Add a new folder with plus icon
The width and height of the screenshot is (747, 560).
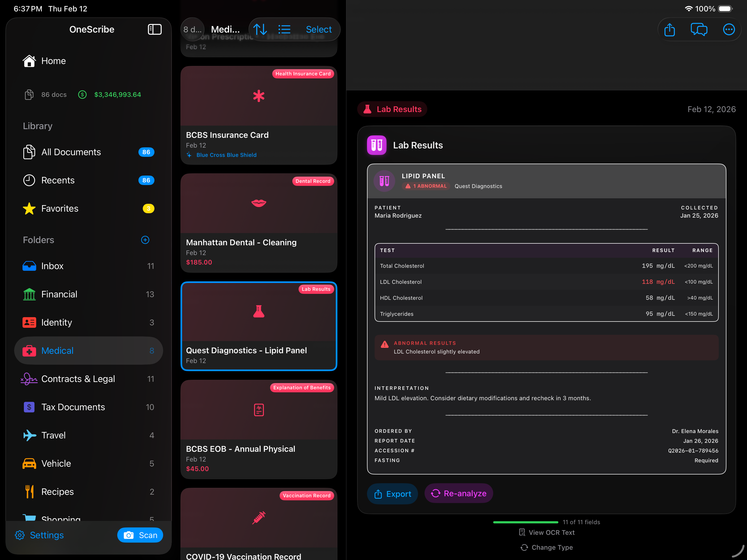pyautogui.click(x=145, y=240)
